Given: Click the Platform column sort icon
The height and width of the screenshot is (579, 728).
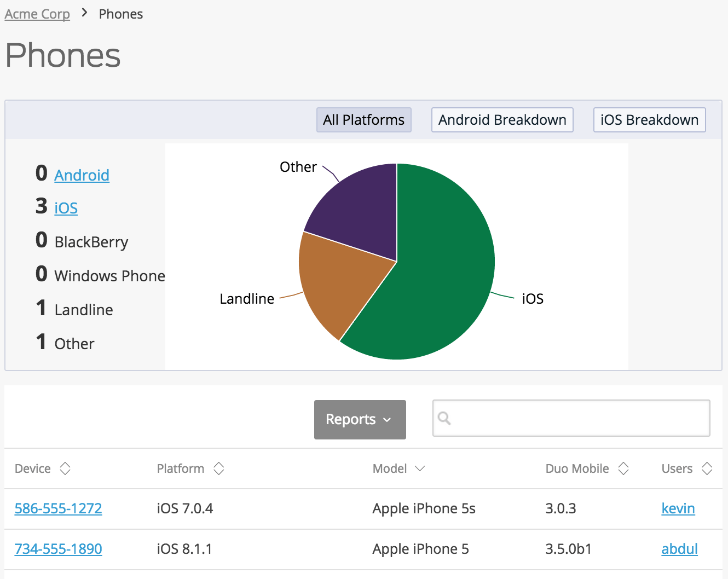Looking at the screenshot, I should [x=219, y=468].
